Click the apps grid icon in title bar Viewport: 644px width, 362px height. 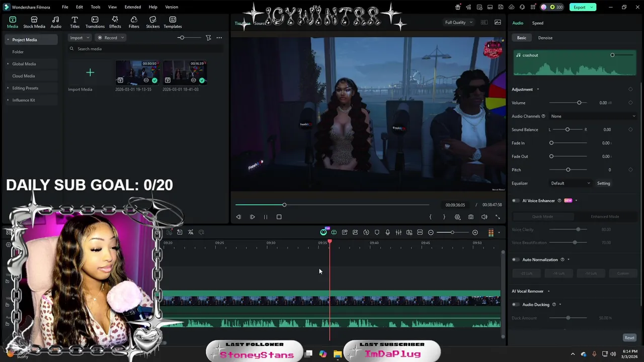[x=533, y=7]
